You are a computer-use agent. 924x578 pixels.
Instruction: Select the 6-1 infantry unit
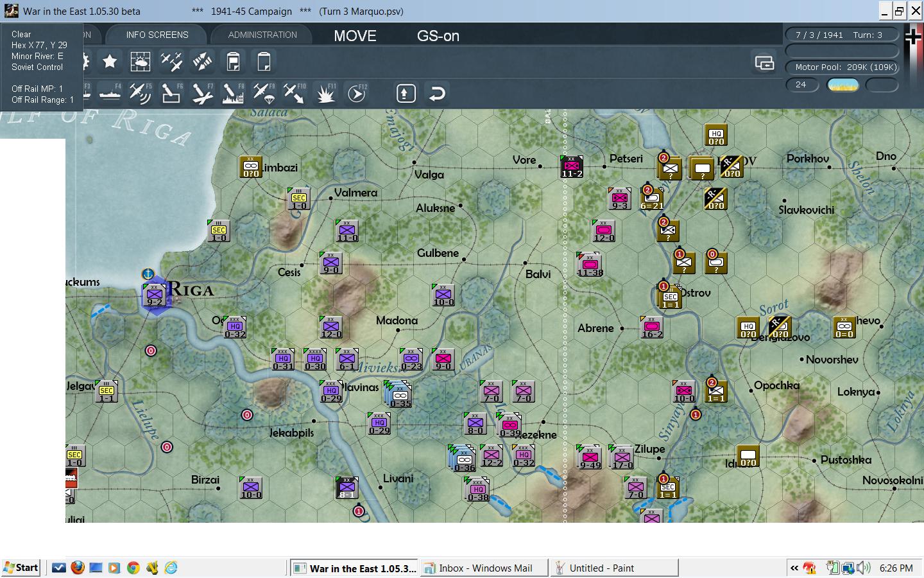coord(347,360)
